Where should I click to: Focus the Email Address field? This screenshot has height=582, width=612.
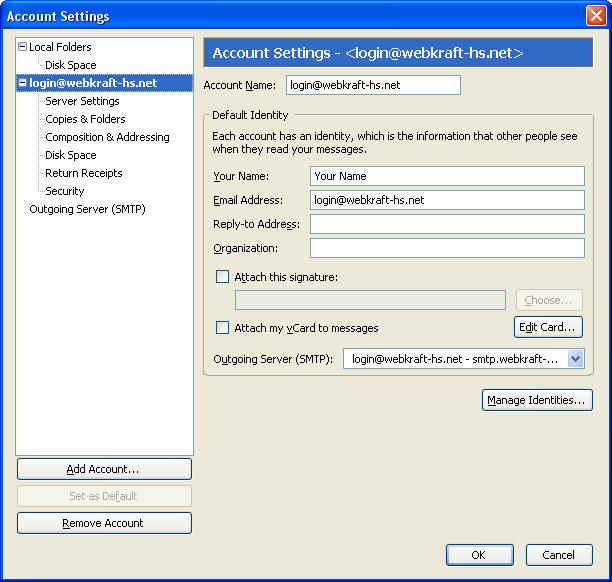coord(447,200)
